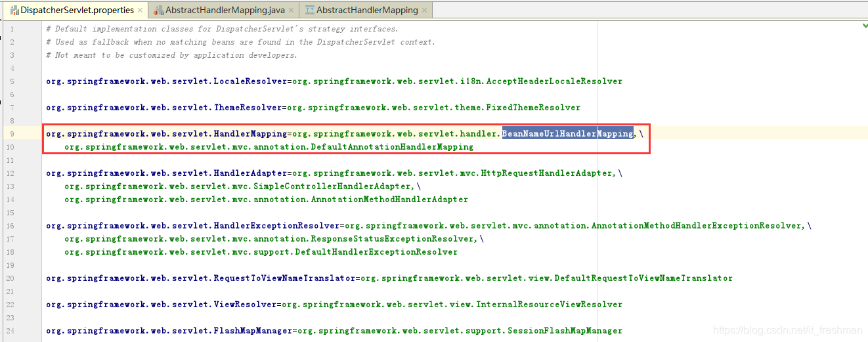The width and height of the screenshot is (868, 342).
Task: Click the RequestToViewNameTranslator property key
Action: [x=201, y=278]
